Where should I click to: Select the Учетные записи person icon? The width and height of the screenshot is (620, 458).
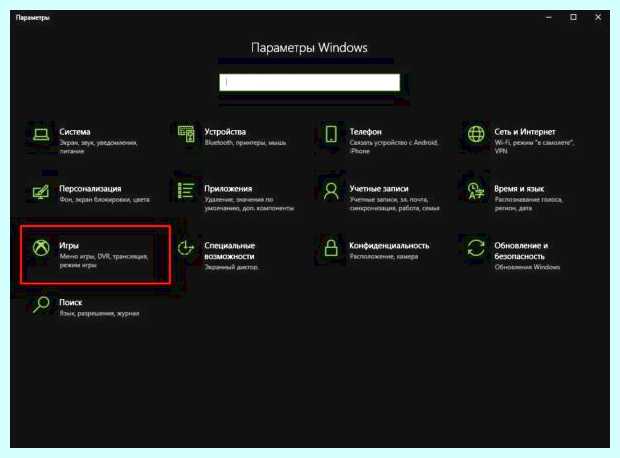[331, 191]
